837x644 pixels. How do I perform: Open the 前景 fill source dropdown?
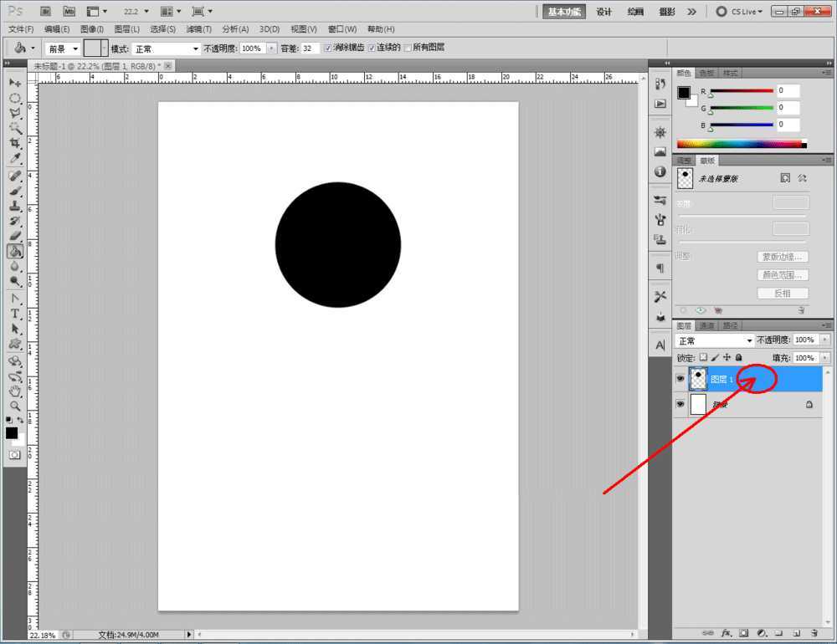pyautogui.click(x=63, y=49)
